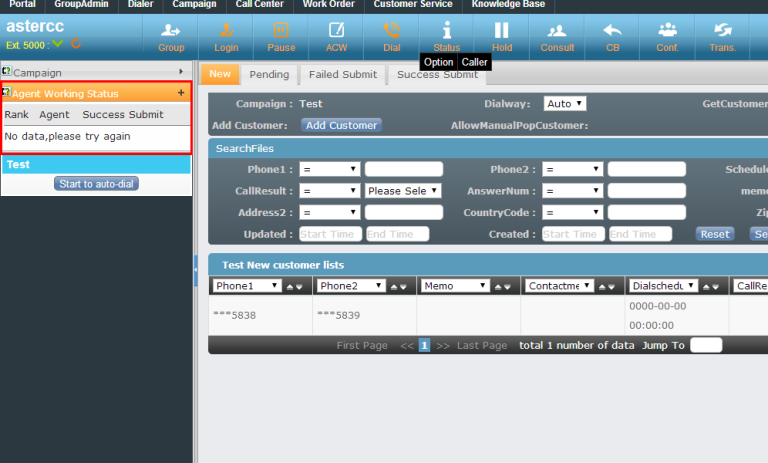This screenshot has width=768, height=463.
Task: Expand the Campaign panel arrow
Action: 181,72
